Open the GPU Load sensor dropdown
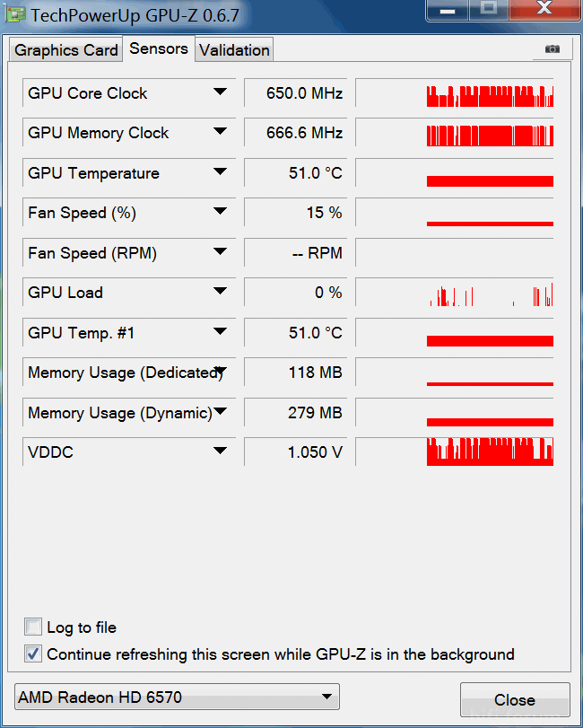Screen dimensions: 583x728 pyautogui.click(x=220, y=293)
